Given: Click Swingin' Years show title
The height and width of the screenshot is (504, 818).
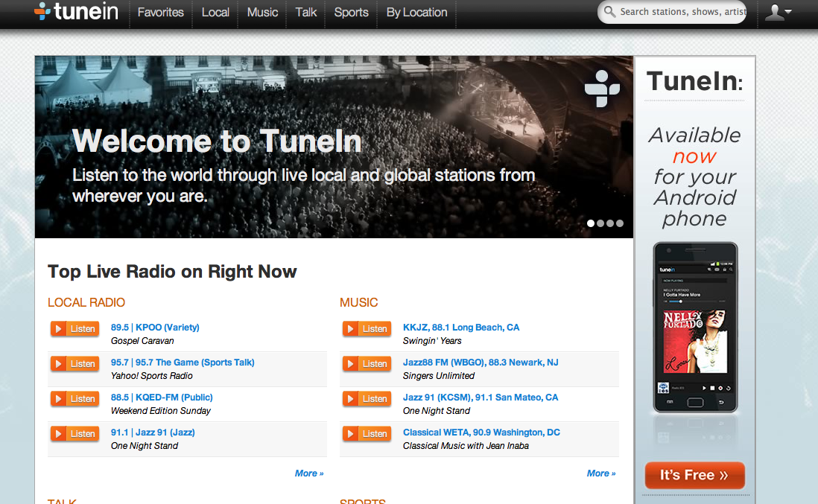Looking at the screenshot, I should (432, 341).
